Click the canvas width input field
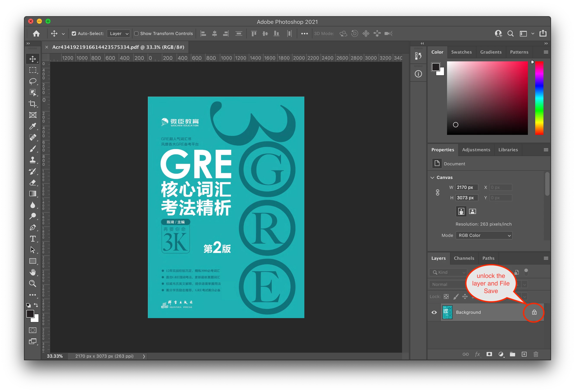This screenshot has width=575, height=392. coord(466,187)
